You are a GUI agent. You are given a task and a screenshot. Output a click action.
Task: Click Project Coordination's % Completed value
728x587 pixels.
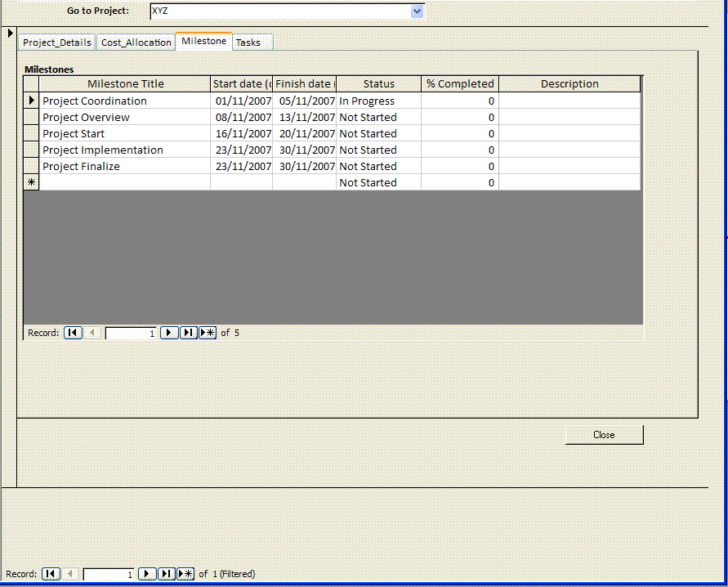(460, 101)
